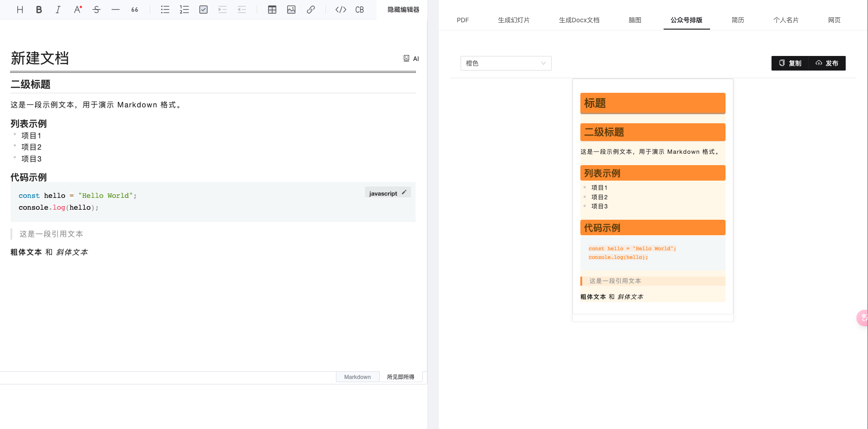Click the console.log code line in editor
The width and height of the screenshot is (868, 429).
coord(58,207)
